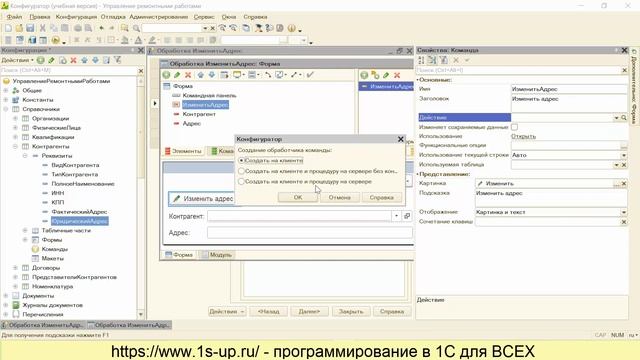Click the New document icon in the main toolbar
Screen dimensions: 640x360
coord(8,28)
